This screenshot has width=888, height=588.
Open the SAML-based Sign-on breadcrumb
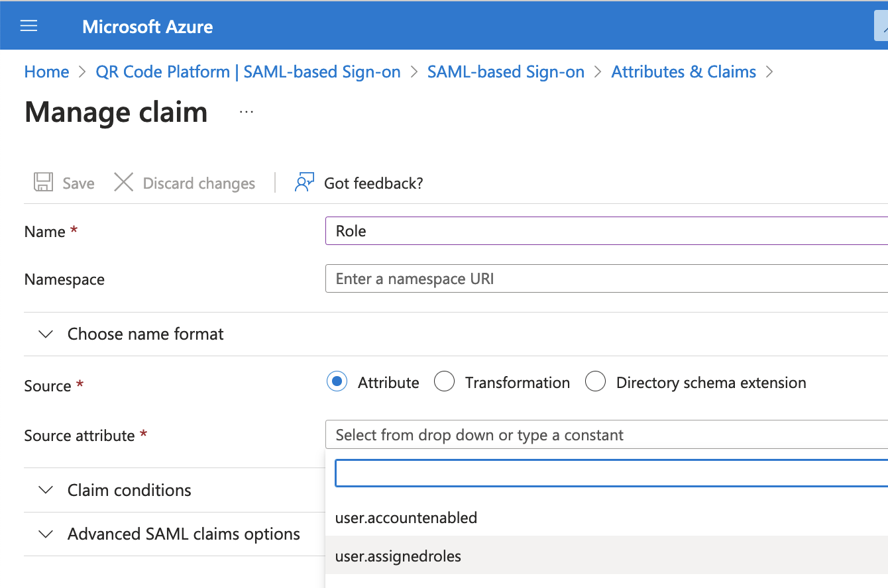click(506, 72)
